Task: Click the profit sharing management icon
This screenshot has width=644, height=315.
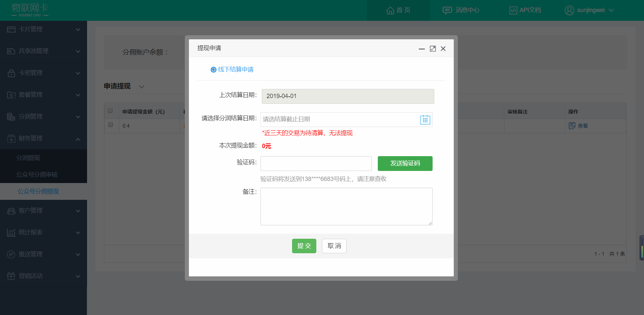Action: click(11, 117)
